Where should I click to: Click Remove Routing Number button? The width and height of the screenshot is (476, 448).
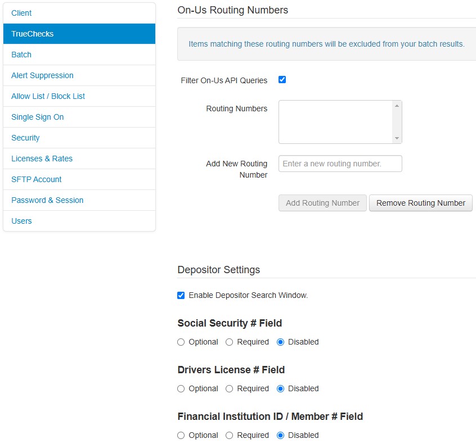coord(421,203)
